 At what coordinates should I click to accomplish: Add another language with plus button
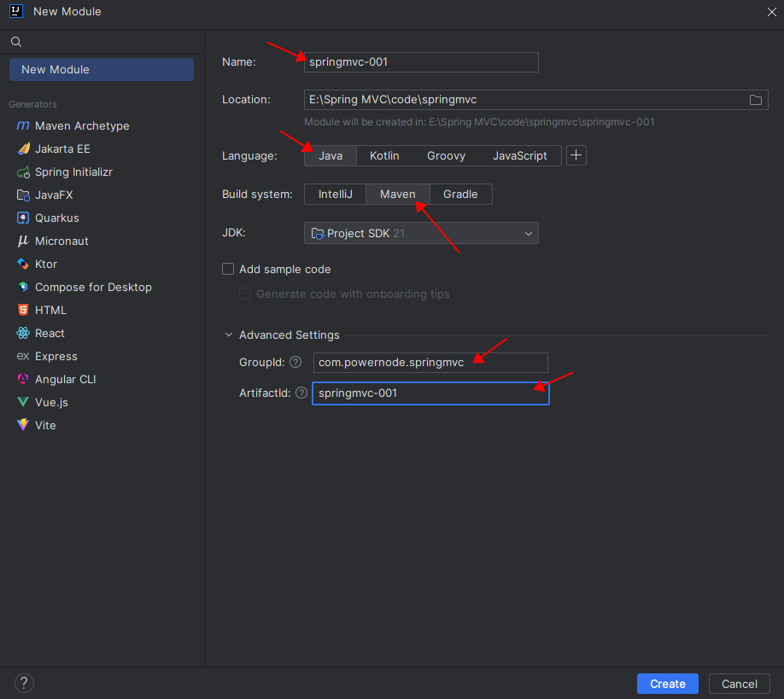576,155
